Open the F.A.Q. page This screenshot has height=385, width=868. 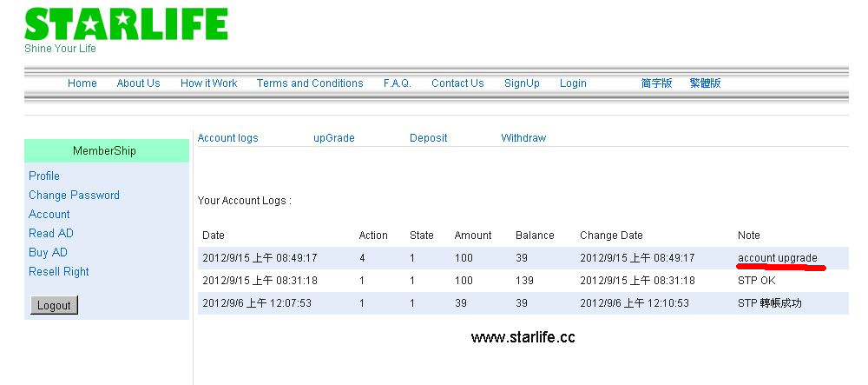click(398, 83)
